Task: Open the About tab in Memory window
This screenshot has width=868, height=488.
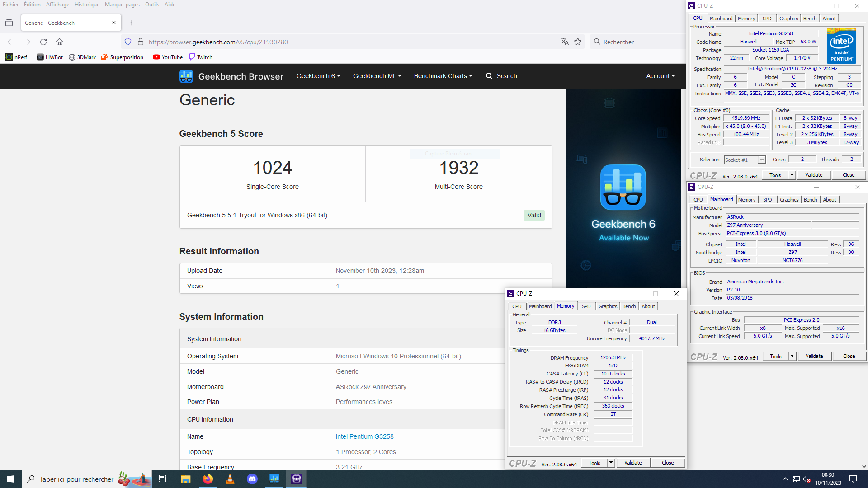Action: click(x=648, y=306)
